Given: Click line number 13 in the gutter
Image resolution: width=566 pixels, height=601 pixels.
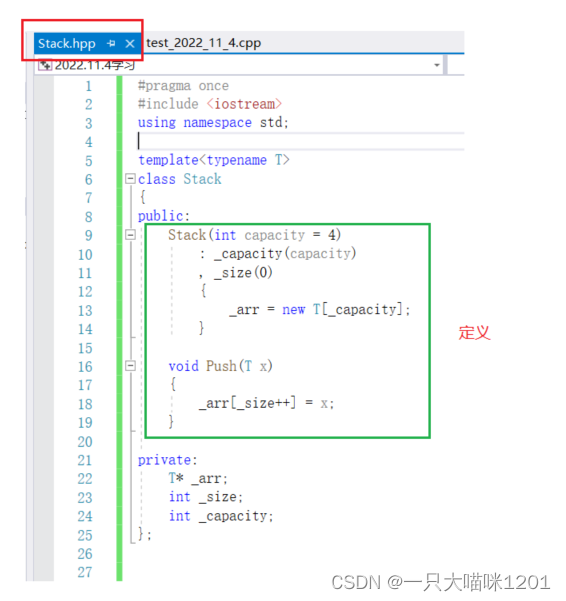Looking at the screenshot, I should (x=85, y=310).
